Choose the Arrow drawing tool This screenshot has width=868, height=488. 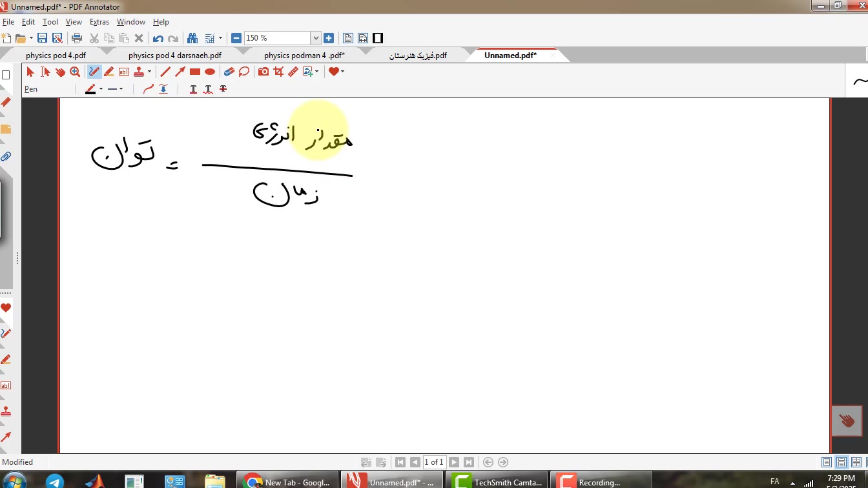[180, 72]
